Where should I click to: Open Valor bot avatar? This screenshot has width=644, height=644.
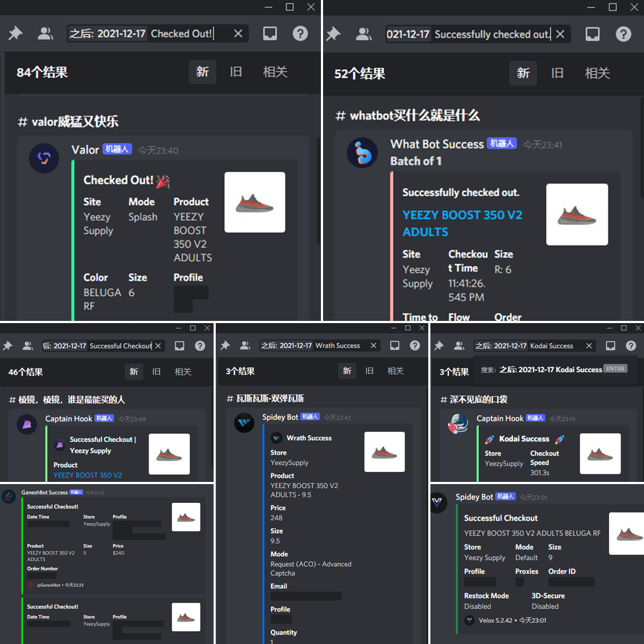44,158
